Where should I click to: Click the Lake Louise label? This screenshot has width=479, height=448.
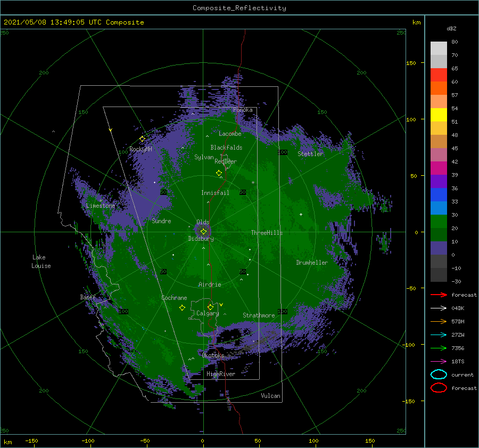[x=41, y=262]
